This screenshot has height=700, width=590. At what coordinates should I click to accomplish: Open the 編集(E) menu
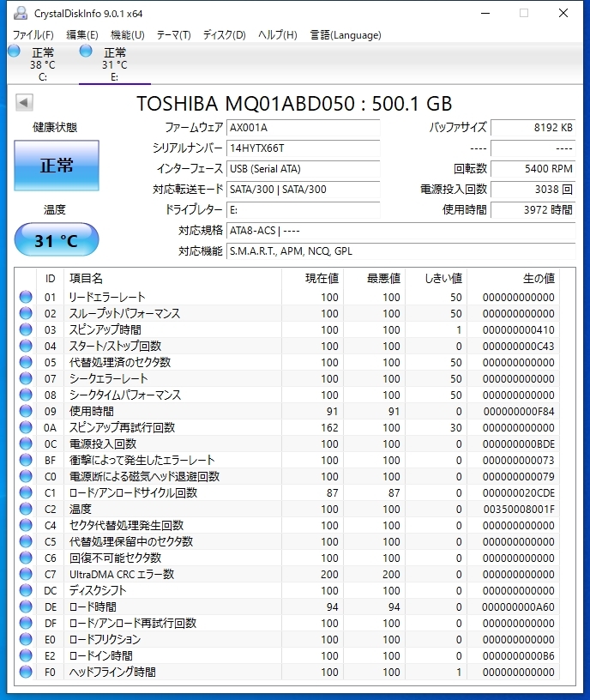[82, 35]
